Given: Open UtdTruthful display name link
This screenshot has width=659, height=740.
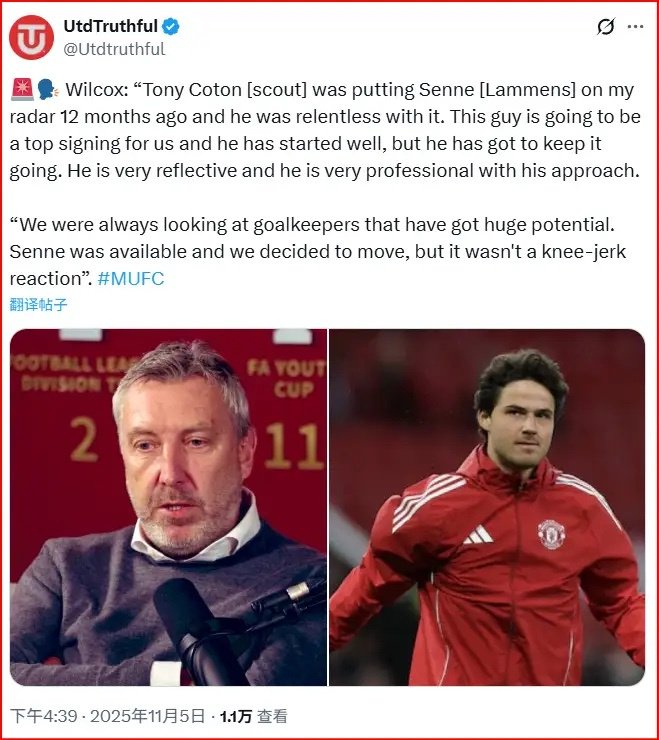Looking at the screenshot, I should (110, 27).
